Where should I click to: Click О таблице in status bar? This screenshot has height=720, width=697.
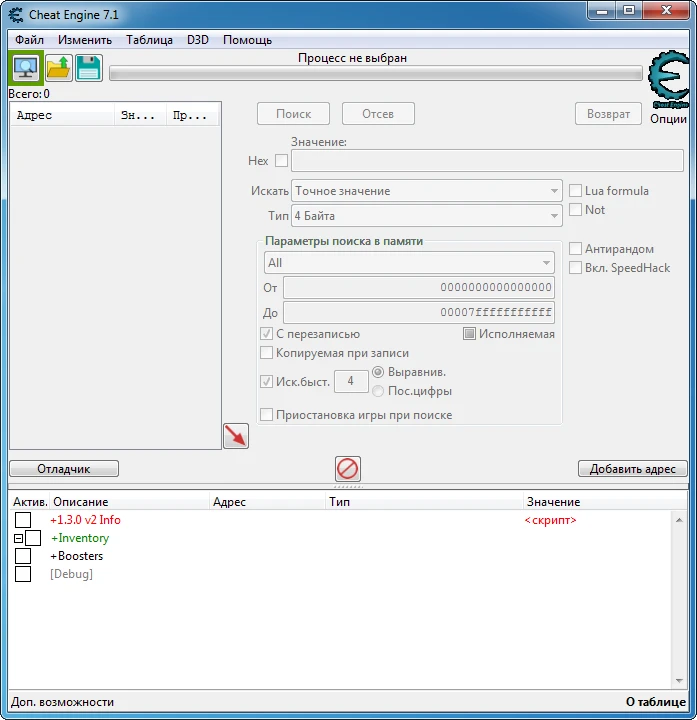[656, 702]
